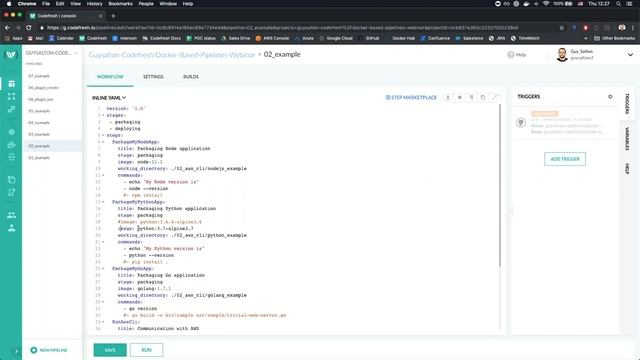Collapse the stages block fold arrow

103,116
